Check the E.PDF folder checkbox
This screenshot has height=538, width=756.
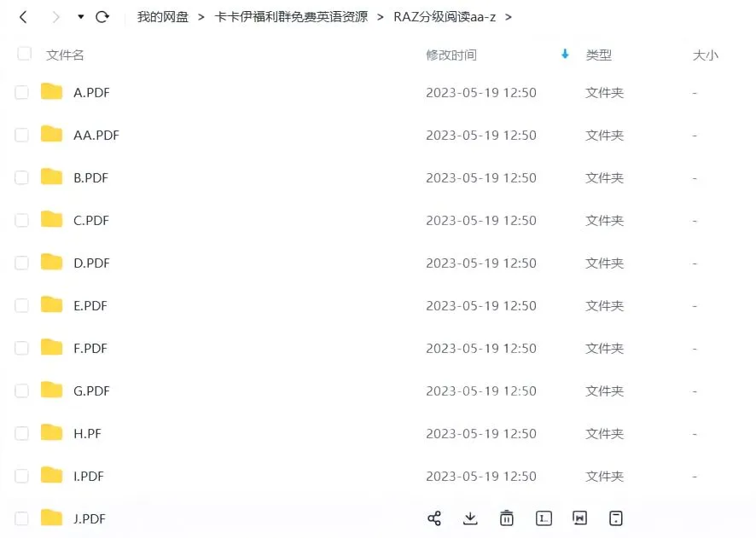pyautogui.click(x=21, y=305)
